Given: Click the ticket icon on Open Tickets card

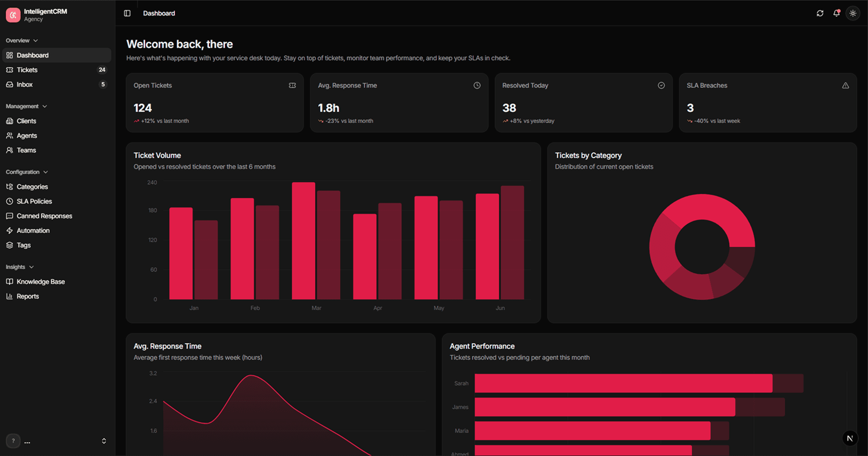Looking at the screenshot, I should 292,85.
